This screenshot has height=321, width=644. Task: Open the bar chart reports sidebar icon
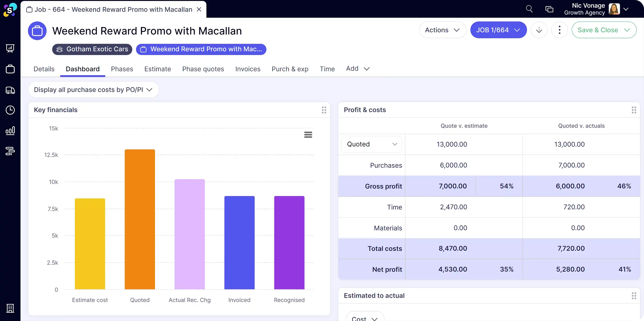(10, 130)
